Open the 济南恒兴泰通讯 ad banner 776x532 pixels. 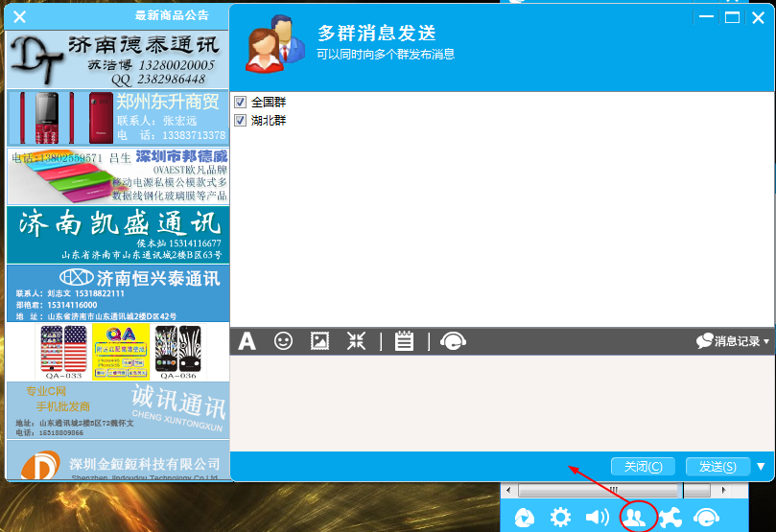[x=118, y=293]
